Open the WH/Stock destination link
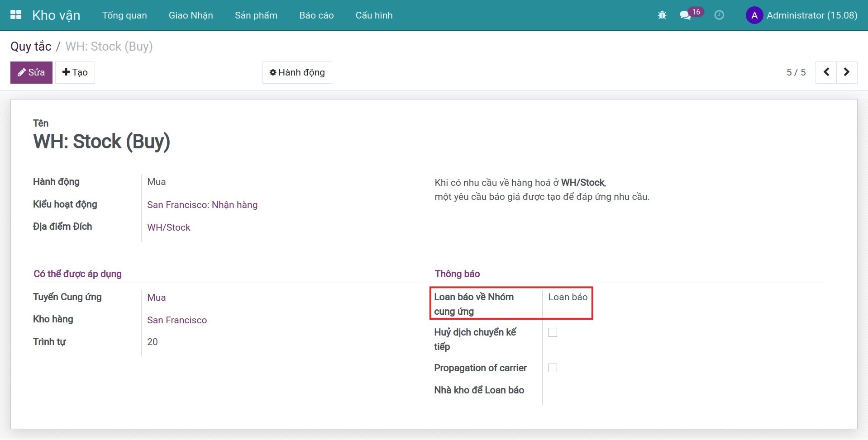 168,227
